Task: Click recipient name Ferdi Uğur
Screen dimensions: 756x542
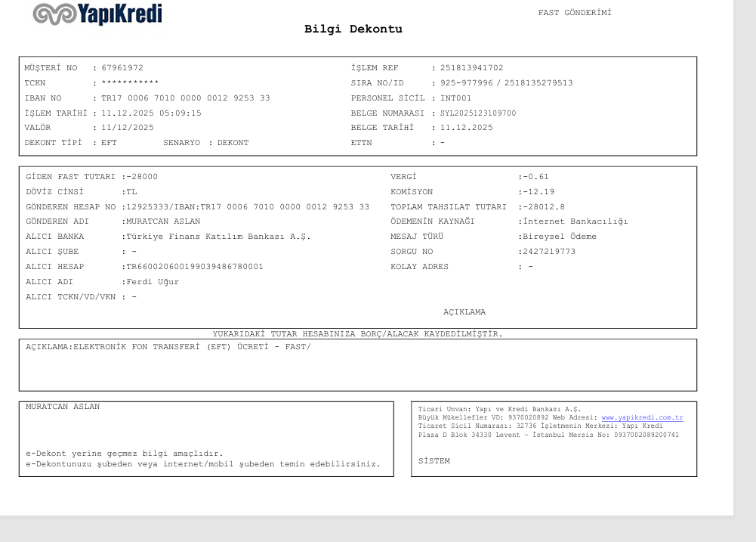Action: tap(153, 281)
